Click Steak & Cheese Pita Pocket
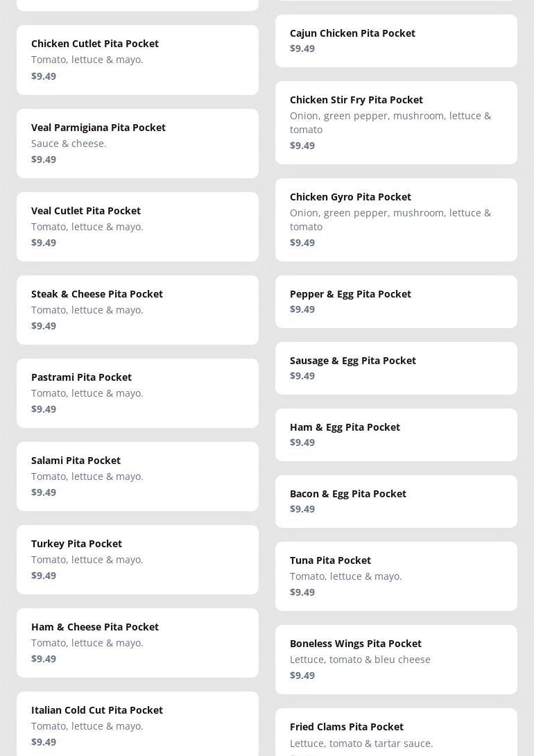Viewport: 534px width, 756px height. (137, 309)
